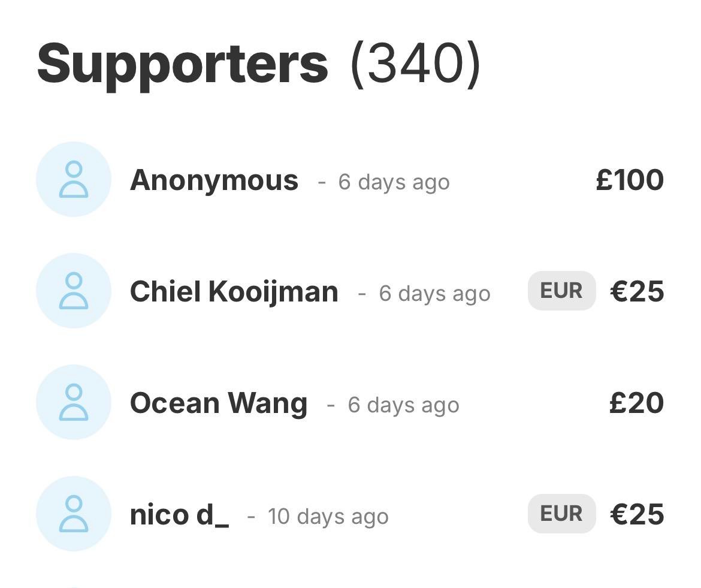Select the Supporters heading tab
This screenshot has width=701, height=588.
point(182,62)
